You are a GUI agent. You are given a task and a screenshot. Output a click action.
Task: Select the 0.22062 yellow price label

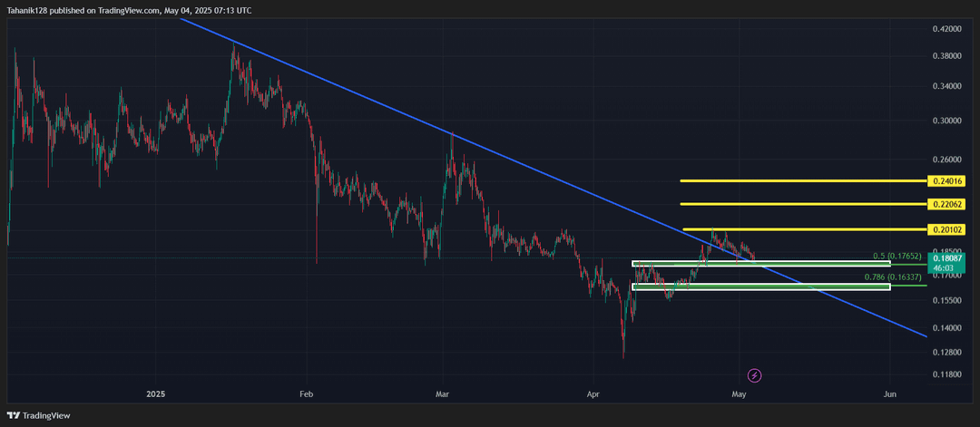[948, 204]
